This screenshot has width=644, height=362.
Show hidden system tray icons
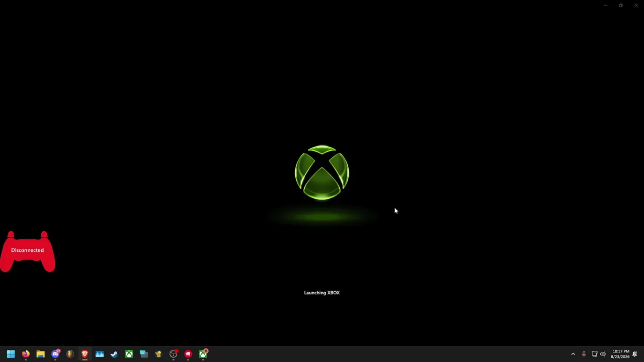pos(573,354)
